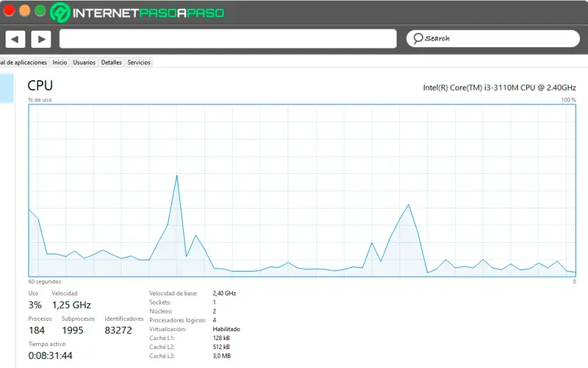The width and height of the screenshot is (588, 368).
Task: Click the Procesos value 184
Action: 36,330
